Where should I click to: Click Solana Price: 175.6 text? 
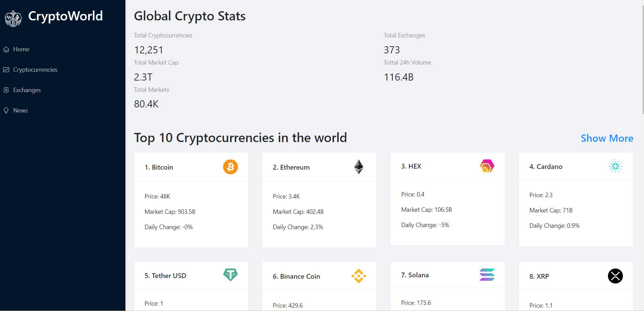click(x=416, y=303)
